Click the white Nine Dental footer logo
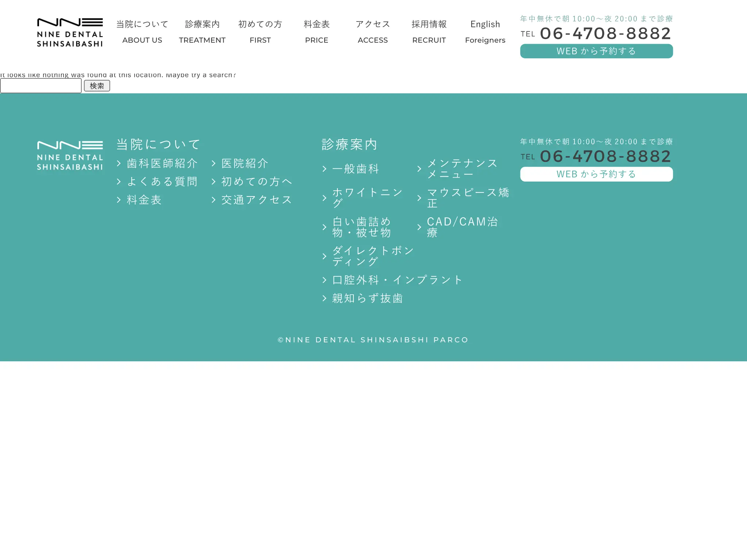 pos(70,156)
